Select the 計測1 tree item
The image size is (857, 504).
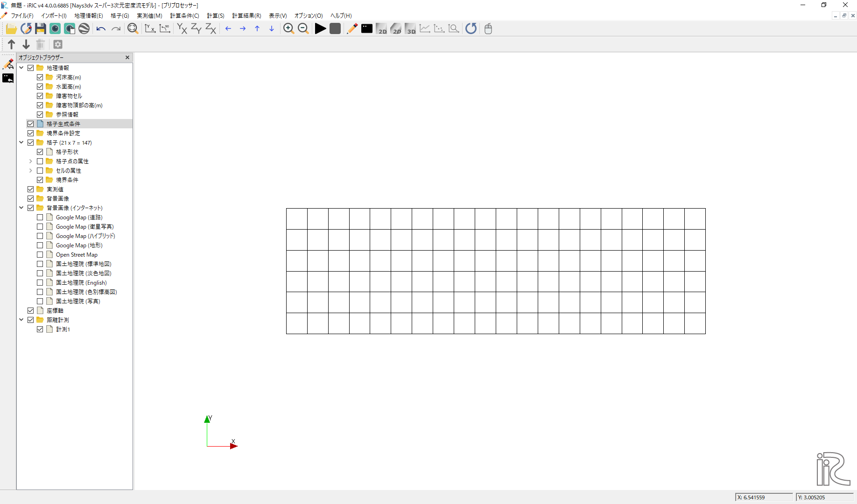pos(63,329)
